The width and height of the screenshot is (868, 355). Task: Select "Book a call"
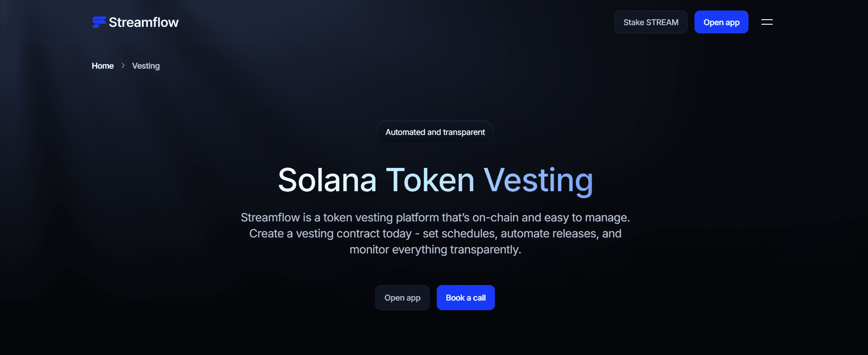[x=466, y=297]
